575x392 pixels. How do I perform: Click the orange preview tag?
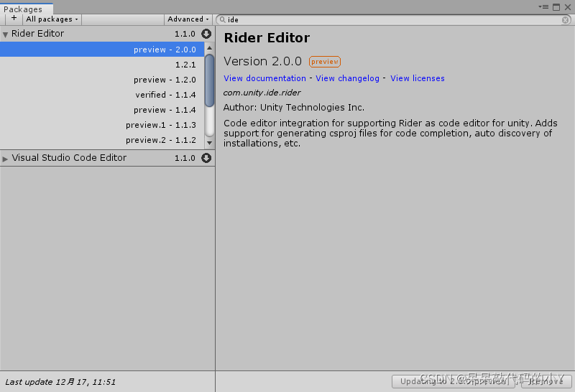pos(325,62)
